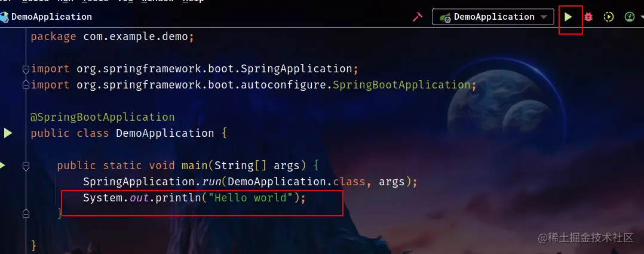Click gutter run icon beside class DemoApplication
The width and height of the screenshot is (644, 254).
8,133
